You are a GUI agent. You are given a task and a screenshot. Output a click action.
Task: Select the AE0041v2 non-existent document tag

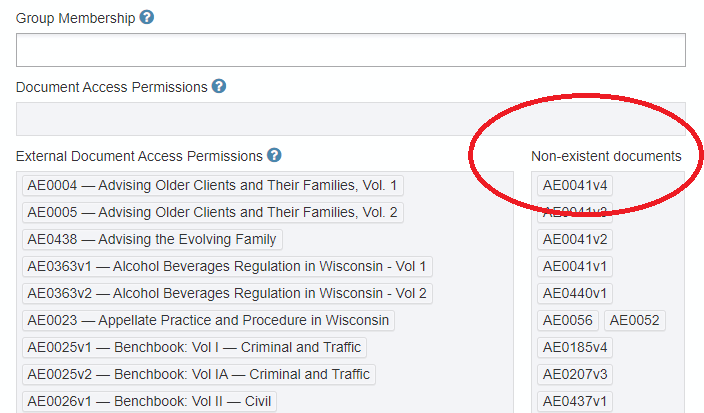point(575,239)
